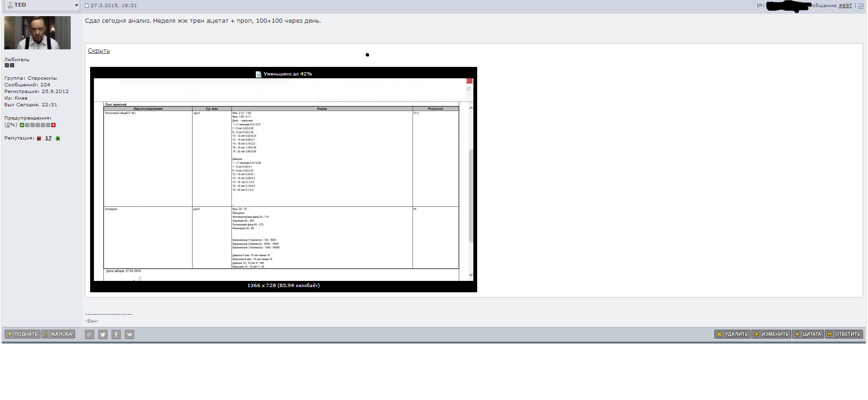Decrease warning level with green minus icon

(22, 125)
